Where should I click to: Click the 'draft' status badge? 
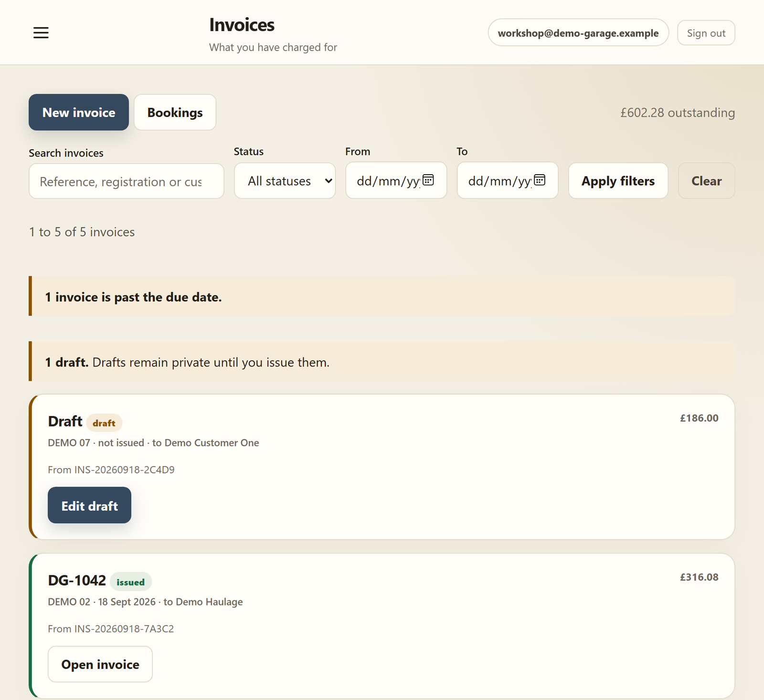pos(104,423)
